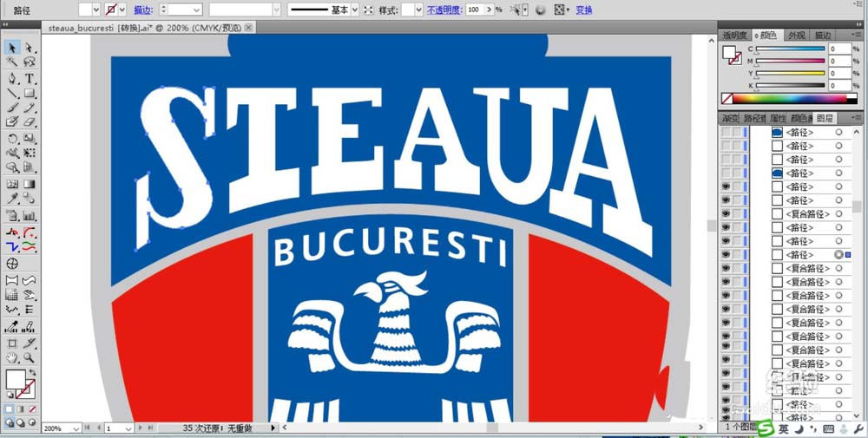Hide the selected <路径> layer row's eye
Viewport: 868px width, 438px height.
coord(726,254)
